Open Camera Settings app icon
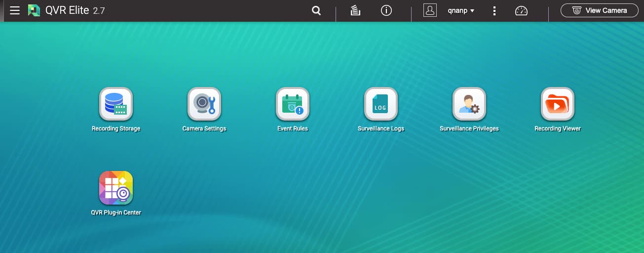644x253 pixels. tap(204, 104)
